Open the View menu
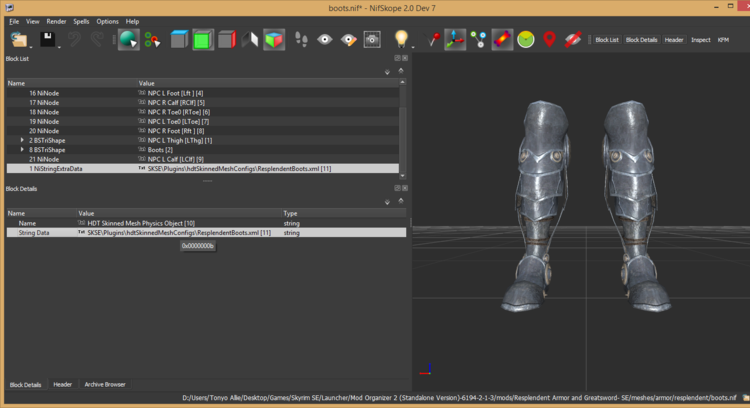 [33, 22]
